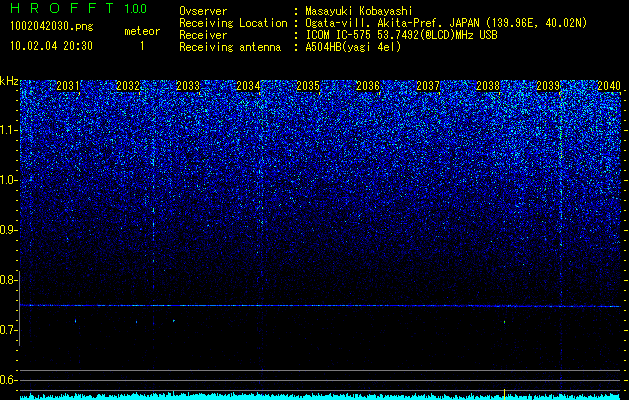The height and width of the screenshot is (400, 629).
Task: Click the 2031 time marker
Action: click(68, 86)
